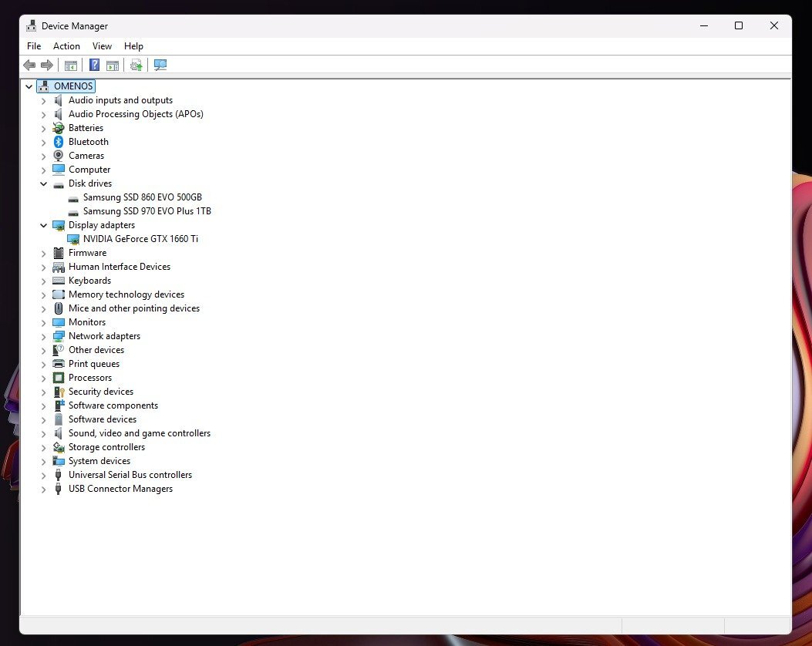Expand the System devices chevron
This screenshot has height=646, width=812.
pos(43,462)
